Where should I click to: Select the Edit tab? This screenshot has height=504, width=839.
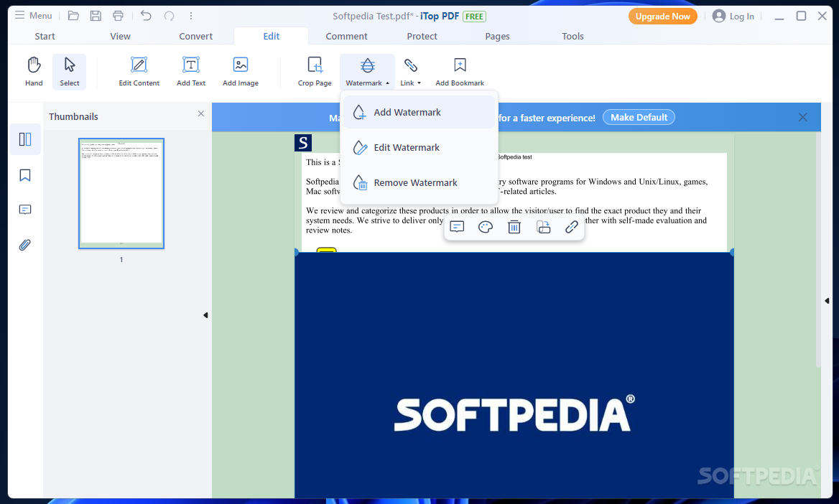[x=272, y=36]
